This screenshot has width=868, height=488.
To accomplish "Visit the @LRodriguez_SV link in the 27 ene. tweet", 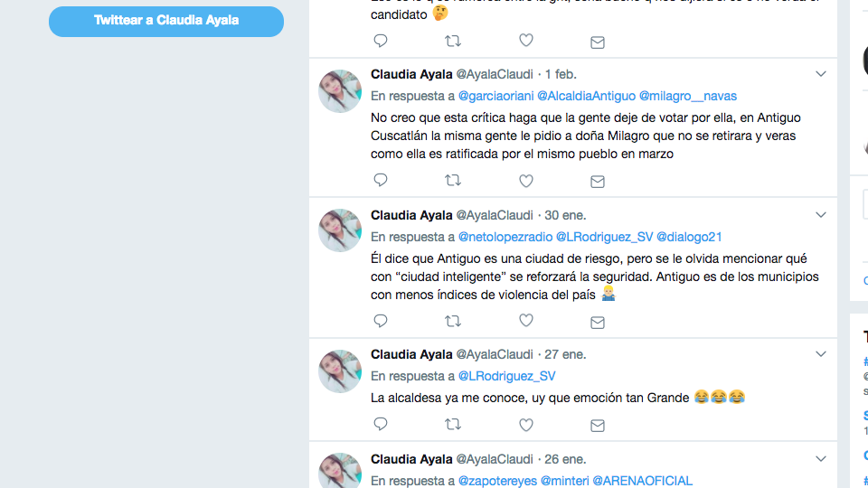I will point(506,376).
